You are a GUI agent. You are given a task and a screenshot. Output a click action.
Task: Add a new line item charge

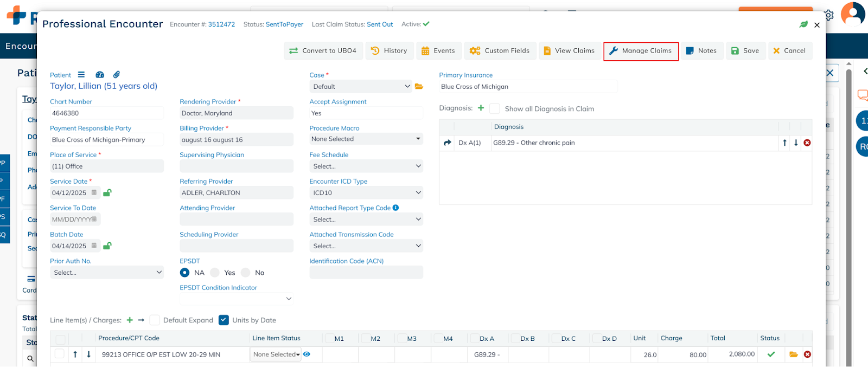click(x=130, y=320)
